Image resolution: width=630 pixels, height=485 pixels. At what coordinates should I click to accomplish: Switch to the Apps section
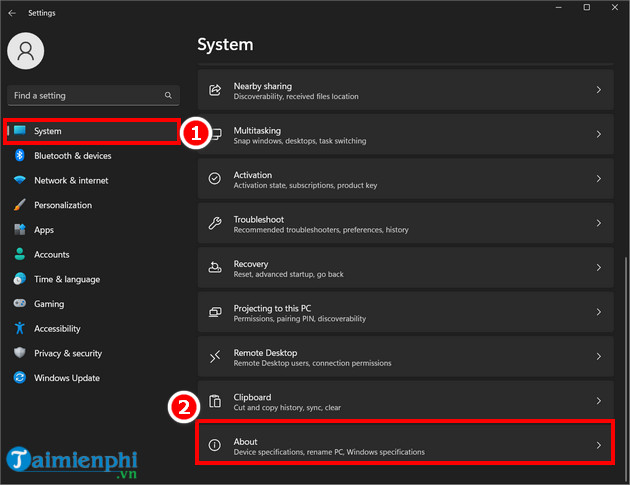click(x=92, y=230)
